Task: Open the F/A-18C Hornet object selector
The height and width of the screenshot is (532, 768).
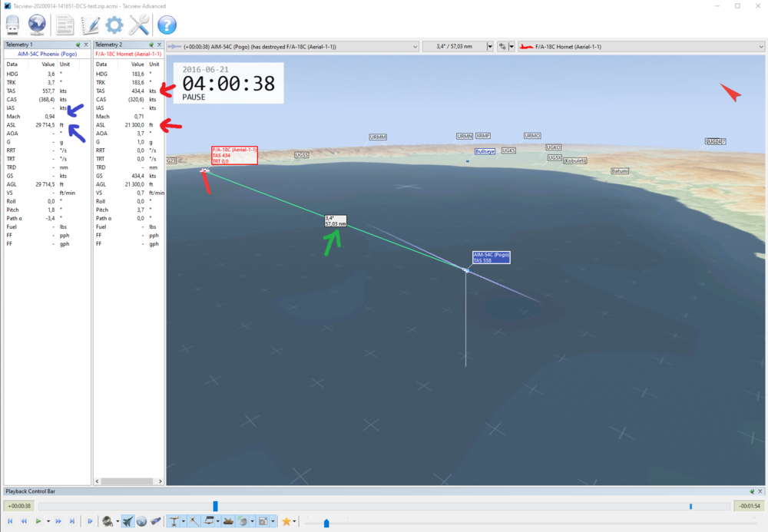Action: [641, 47]
